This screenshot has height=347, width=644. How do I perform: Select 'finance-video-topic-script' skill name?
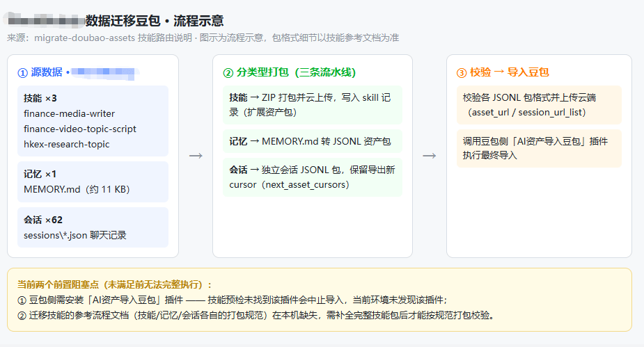point(79,129)
